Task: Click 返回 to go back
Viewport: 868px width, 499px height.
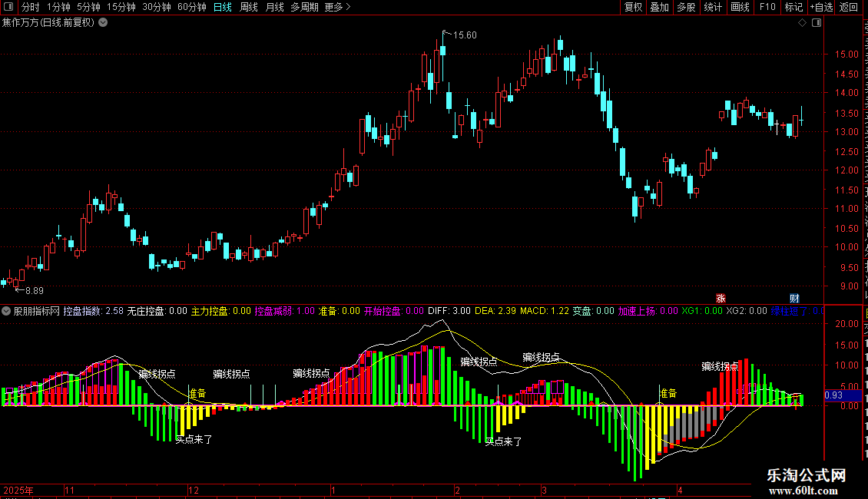Action: pyautogui.click(x=848, y=7)
